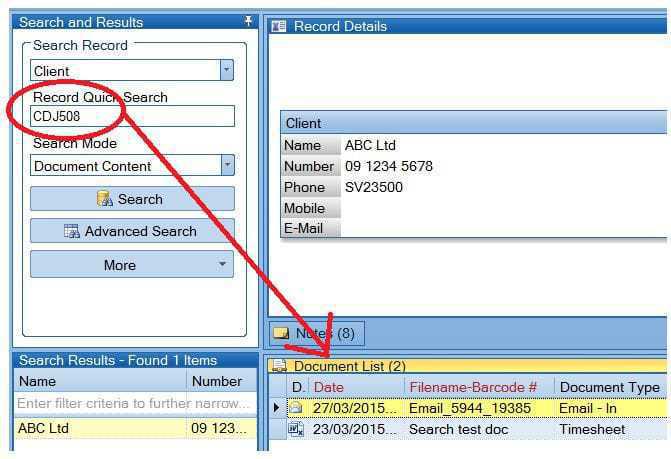Click the Record Quick Search field containing CDJ508
The image size is (671, 459).
click(132, 116)
